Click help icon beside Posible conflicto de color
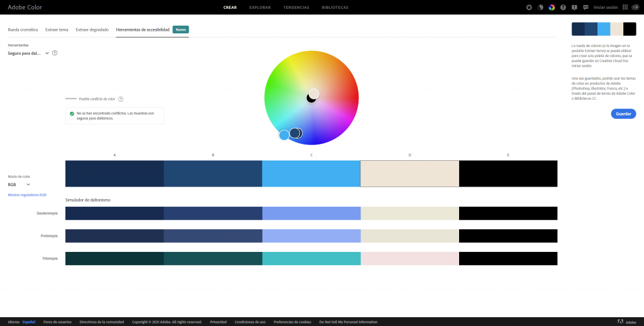This screenshot has width=644, height=326. click(x=121, y=99)
